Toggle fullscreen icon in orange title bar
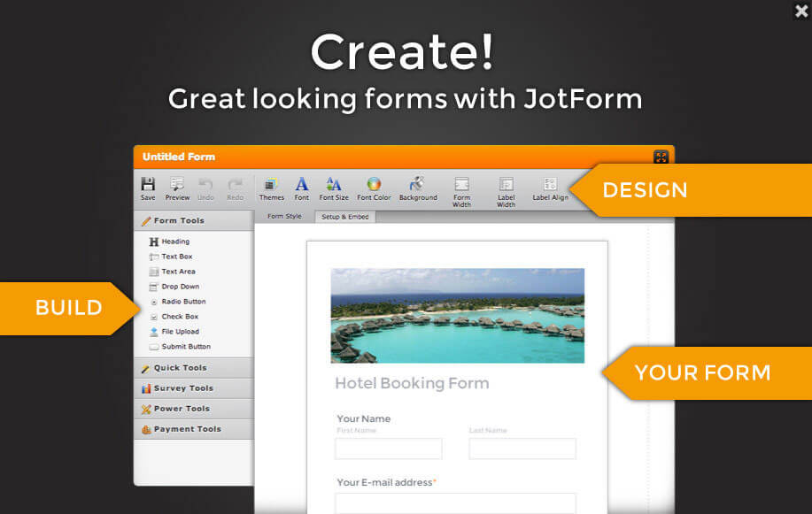 coord(661,157)
